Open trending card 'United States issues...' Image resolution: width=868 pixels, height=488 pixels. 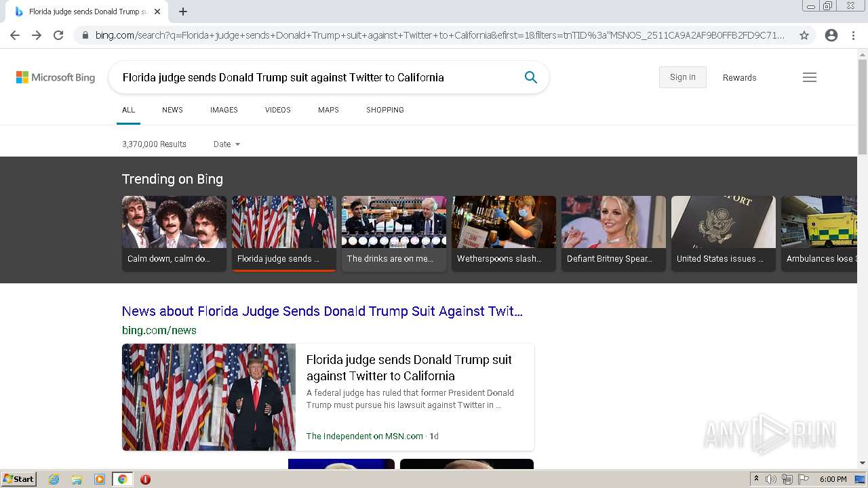point(724,234)
